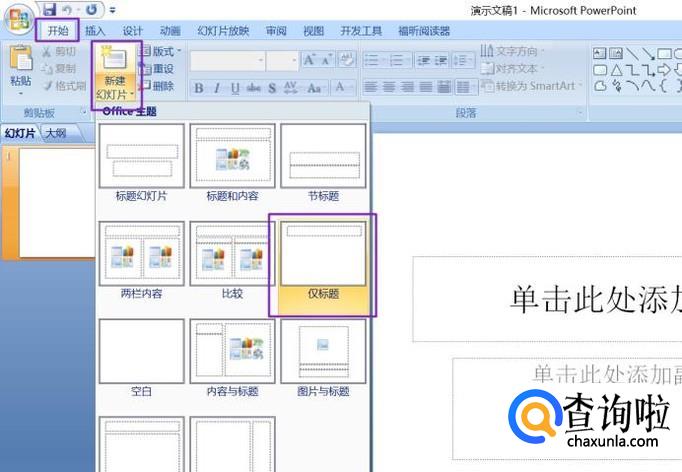Viewport: 682px width, 472px height.
Task: Click the Redo/repeat arrow in quick access toolbar
Action: tap(91, 9)
